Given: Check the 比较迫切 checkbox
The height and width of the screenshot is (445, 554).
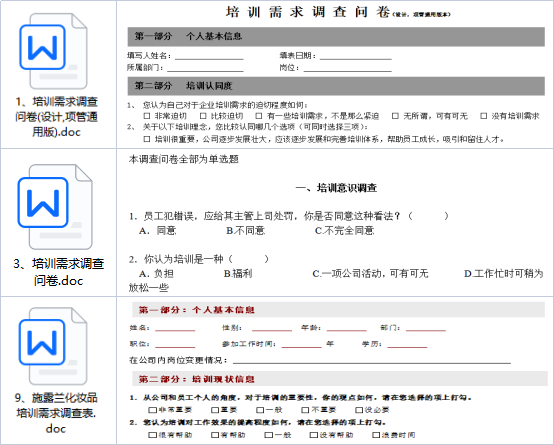Looking at the screenshot, I should (x=203, y=116).
